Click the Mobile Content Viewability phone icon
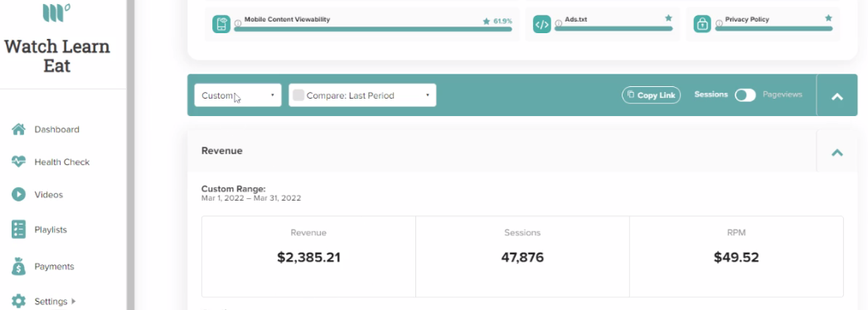 (221, 24)
